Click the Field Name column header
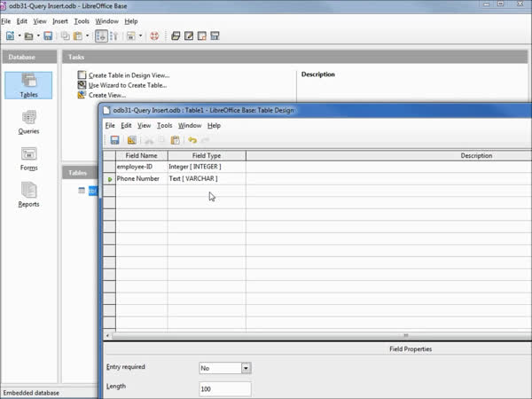 click(142, 155)
